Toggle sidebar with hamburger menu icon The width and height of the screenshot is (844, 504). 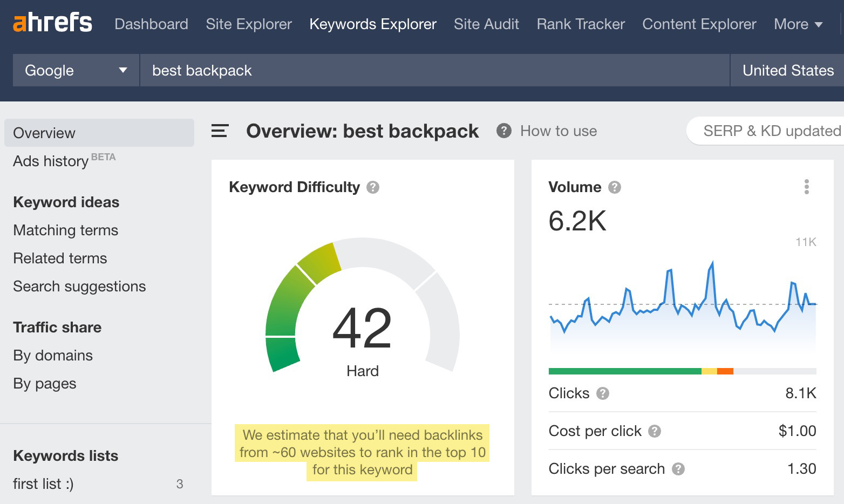point(220,131)
